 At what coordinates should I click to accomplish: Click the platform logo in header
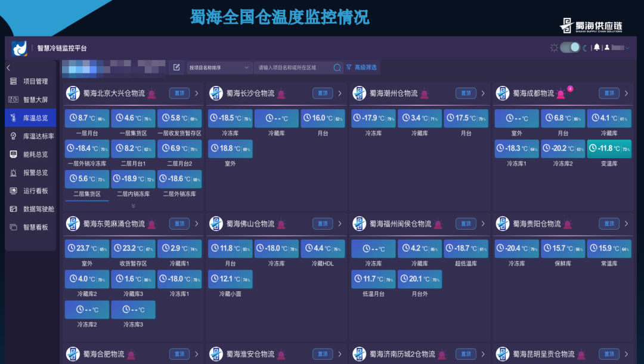coord(20,48)
